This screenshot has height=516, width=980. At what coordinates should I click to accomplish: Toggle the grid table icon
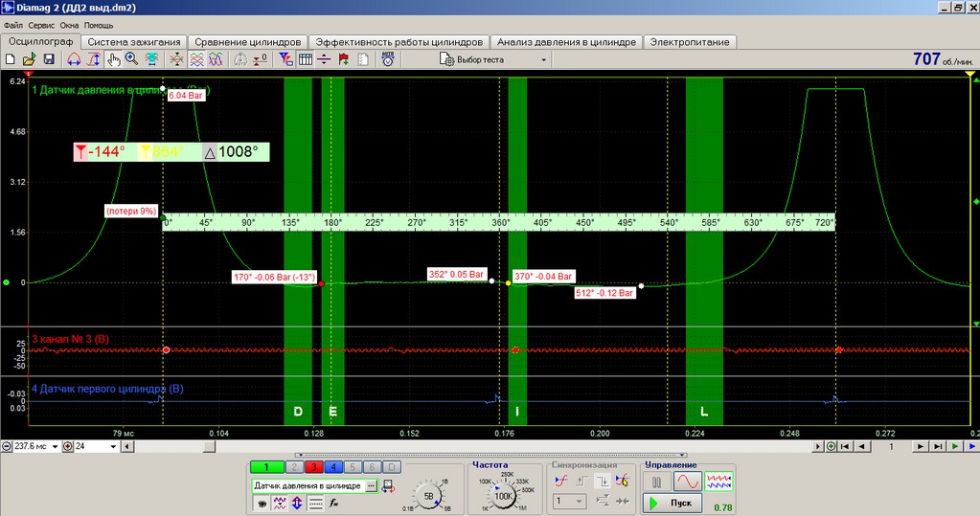(305, 59)
